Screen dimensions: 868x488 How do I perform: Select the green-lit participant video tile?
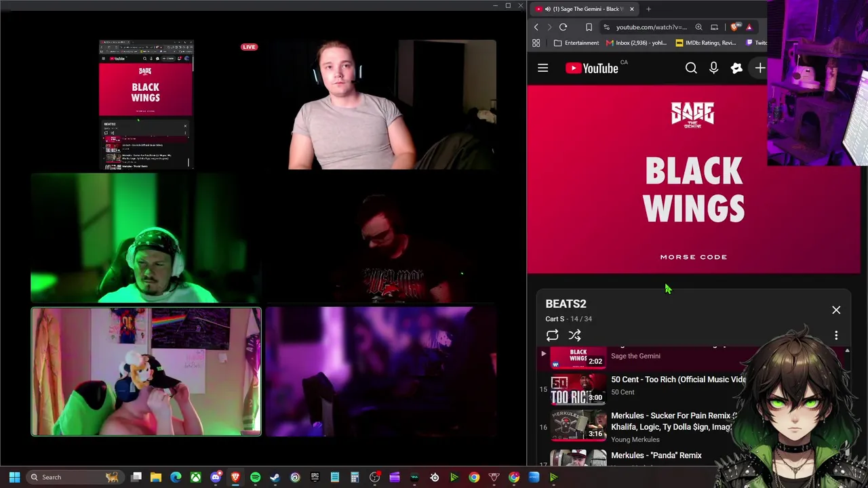146,237
